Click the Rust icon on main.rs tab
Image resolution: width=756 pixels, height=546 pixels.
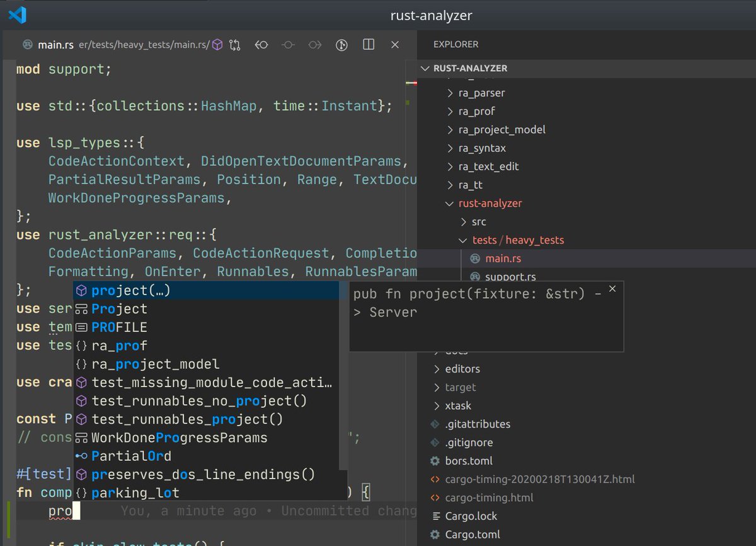tap(28, 45)
